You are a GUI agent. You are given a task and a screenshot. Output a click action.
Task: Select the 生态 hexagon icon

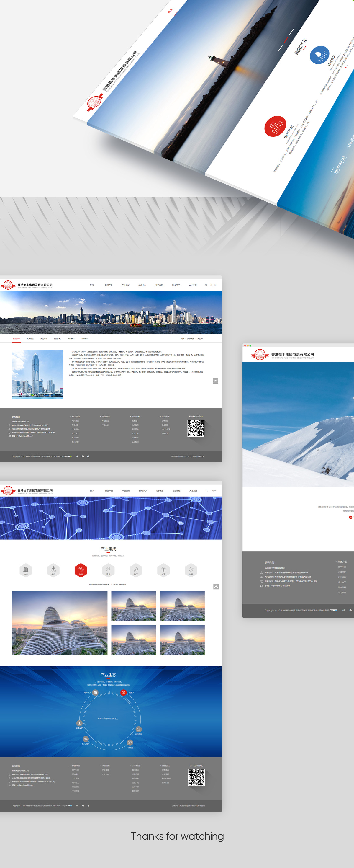(x=53, y=570)
